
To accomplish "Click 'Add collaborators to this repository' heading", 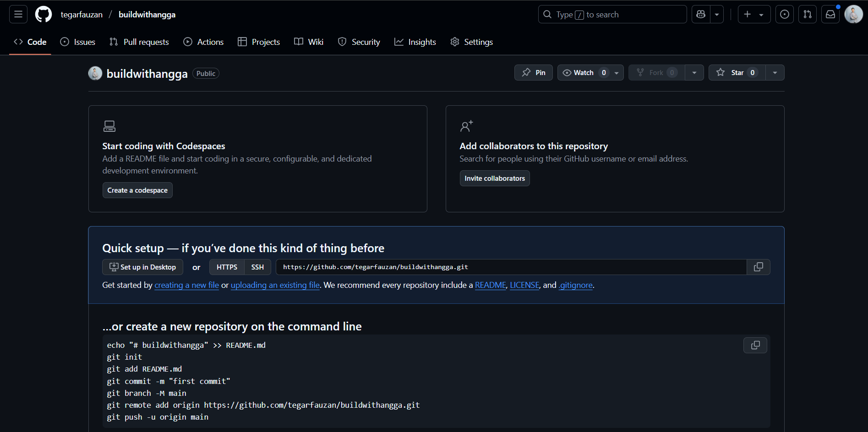I will point(534,146).
